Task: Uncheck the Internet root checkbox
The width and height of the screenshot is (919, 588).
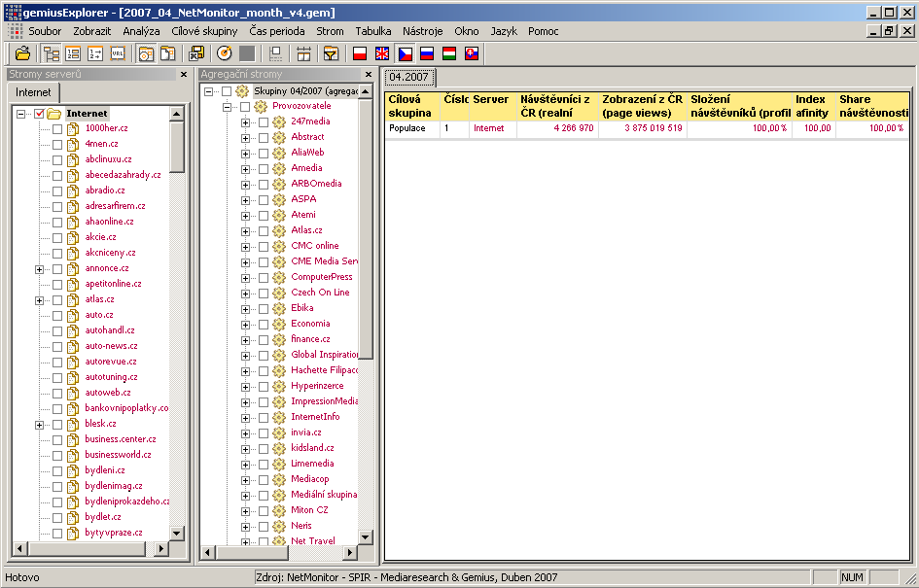Action: tap(39, 114)
